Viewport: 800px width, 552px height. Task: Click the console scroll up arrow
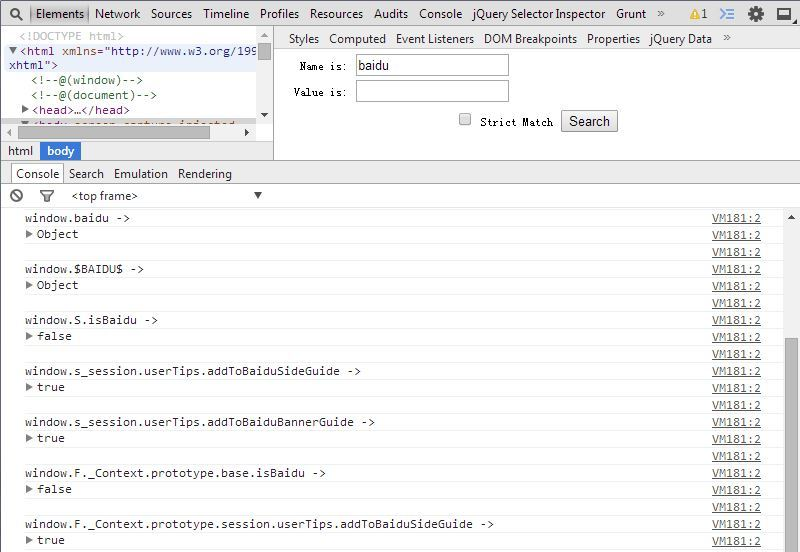[x=791, y=217]
